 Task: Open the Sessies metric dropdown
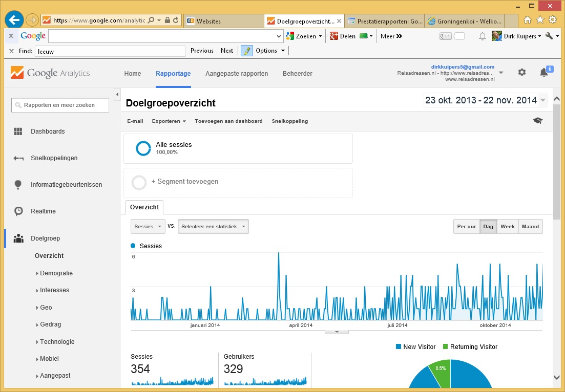(148, 226)
